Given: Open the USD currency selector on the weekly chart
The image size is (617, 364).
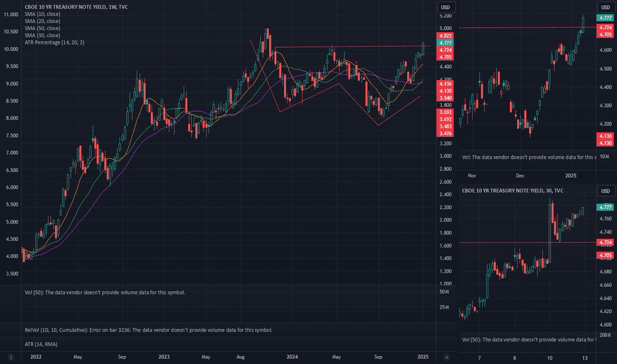Looking at the screenshot, I should (x=446, y=7).
